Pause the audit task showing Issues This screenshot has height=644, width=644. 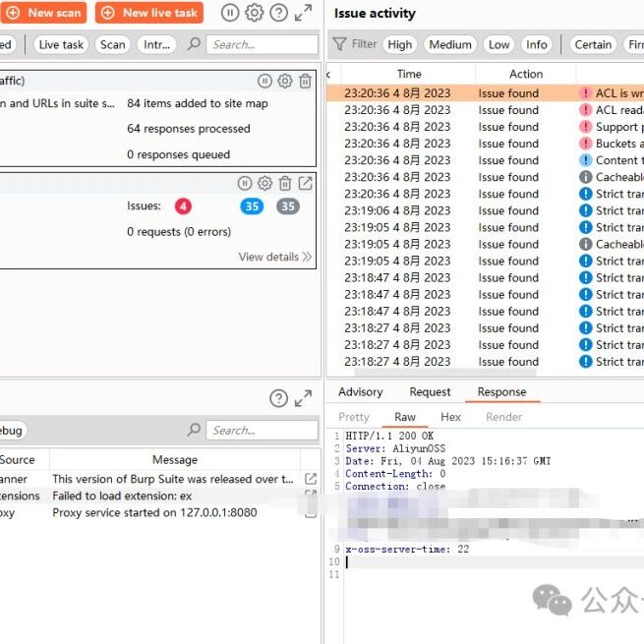[245, 183]
